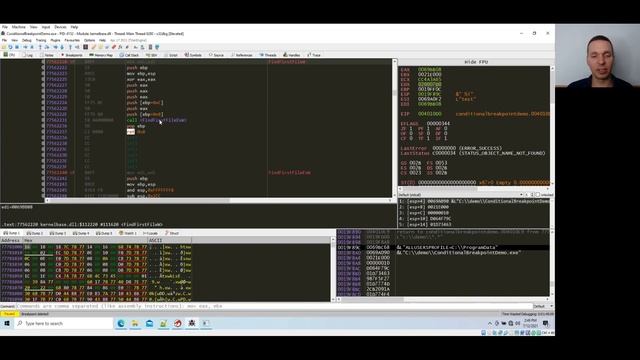
Task: Show hidden tray icons chevron
Action: click(490, 323)
